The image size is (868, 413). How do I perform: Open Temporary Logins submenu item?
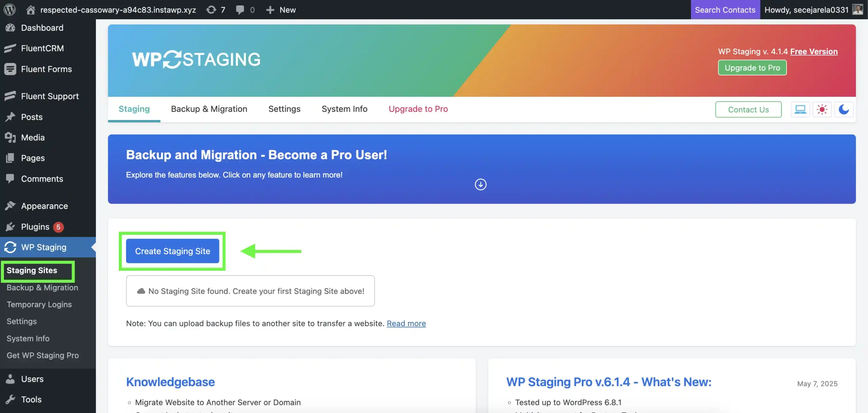(x=39, y=304)
